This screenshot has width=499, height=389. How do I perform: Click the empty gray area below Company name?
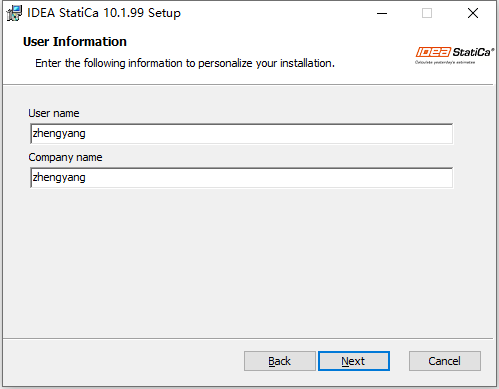click(x=248, y=263)
